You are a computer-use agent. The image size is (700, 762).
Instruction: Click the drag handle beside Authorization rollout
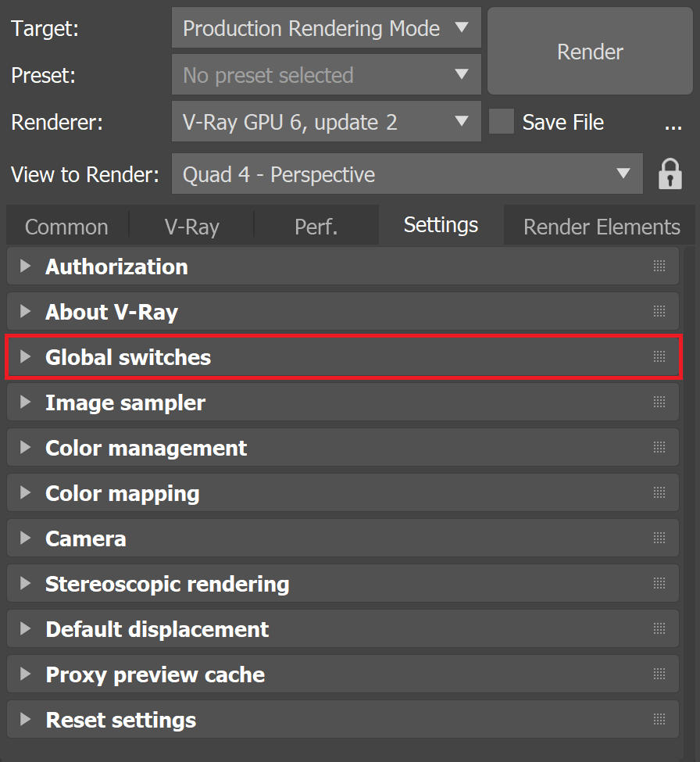pos(657,266)
